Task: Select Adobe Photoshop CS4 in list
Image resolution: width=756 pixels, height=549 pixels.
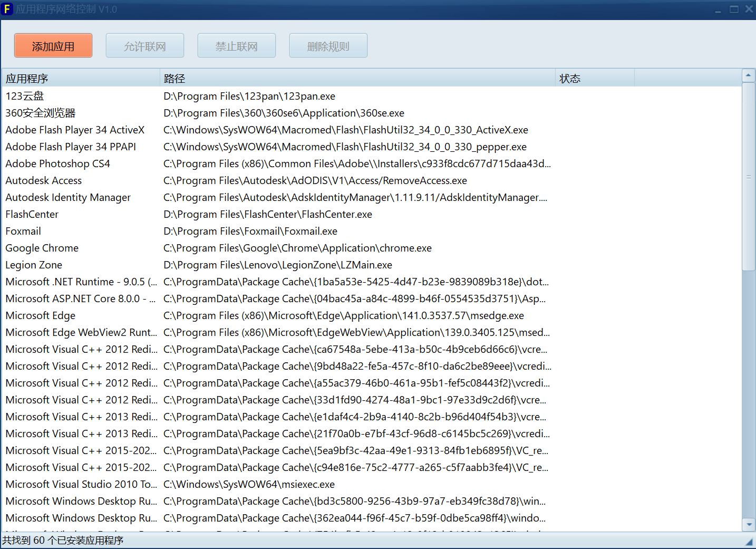Action: coord(57,163)
